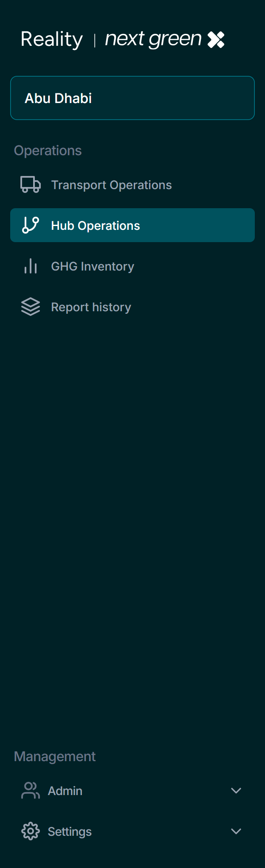This screenshot has height=868, width=265.
Task: View the Report history page
Action: coord(91,307)
